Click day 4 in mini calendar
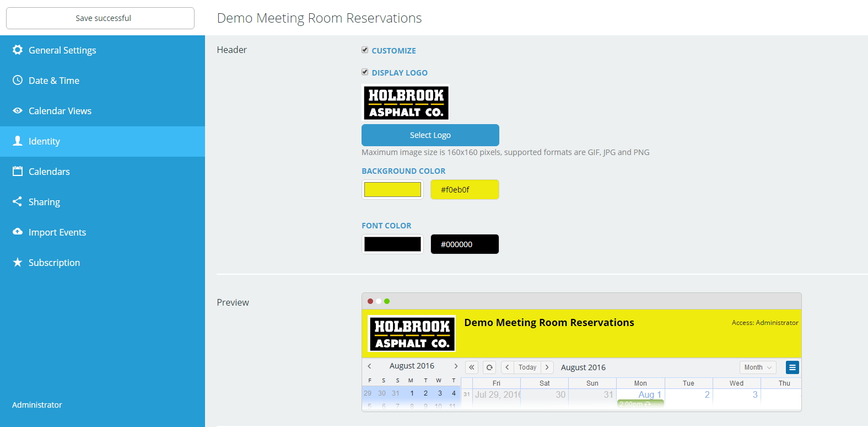The width and height of the screenshot is (868, 427). tap(454, 393)
